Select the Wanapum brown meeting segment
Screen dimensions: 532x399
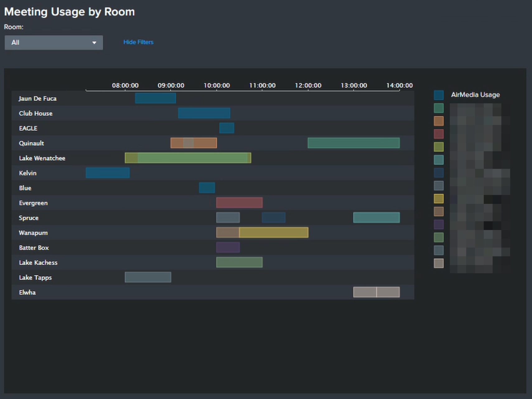pos(228,232)
